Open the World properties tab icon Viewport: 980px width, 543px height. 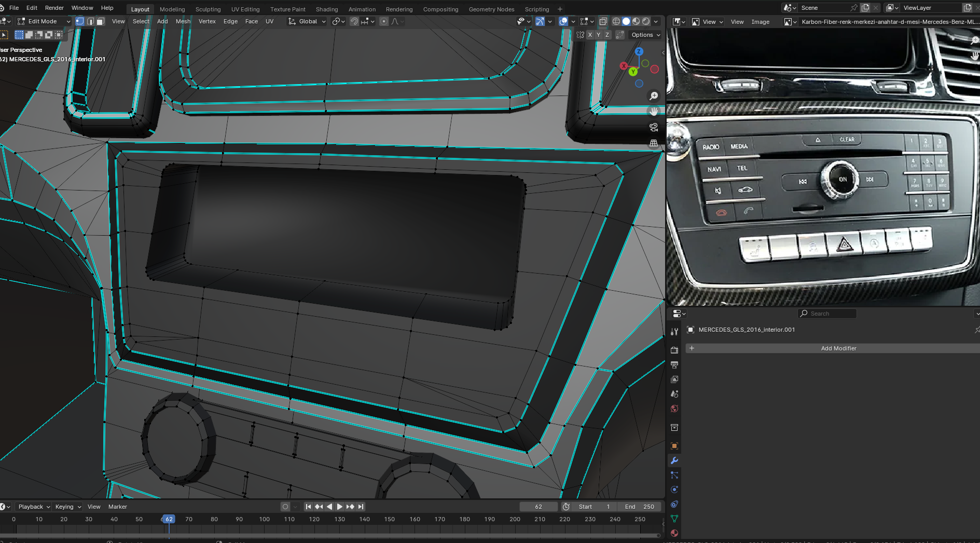[674, 409]
